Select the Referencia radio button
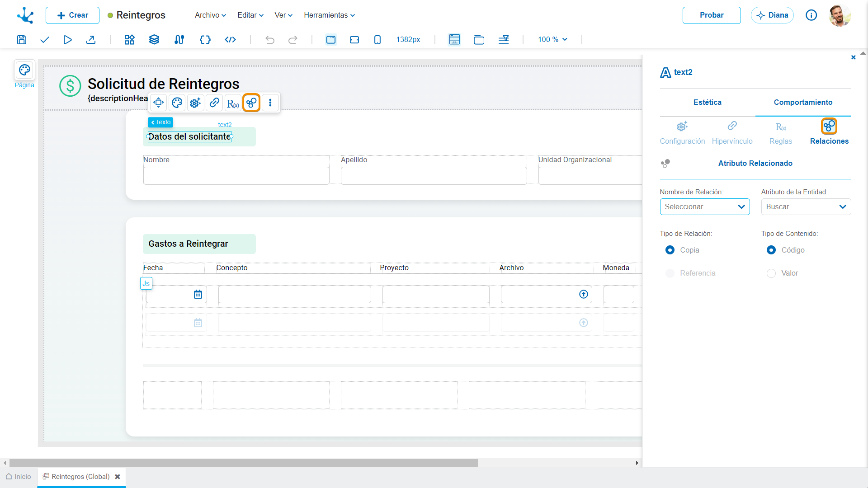 (x=670, y=273)
